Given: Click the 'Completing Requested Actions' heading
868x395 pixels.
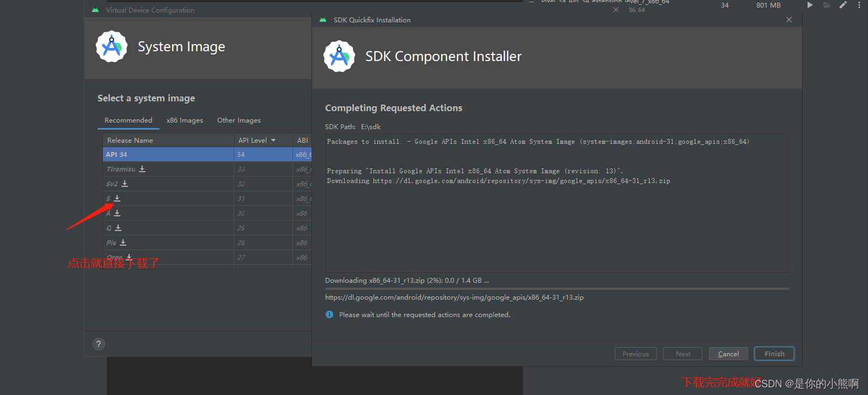Looking at the screenshot, I should point(394,108).
